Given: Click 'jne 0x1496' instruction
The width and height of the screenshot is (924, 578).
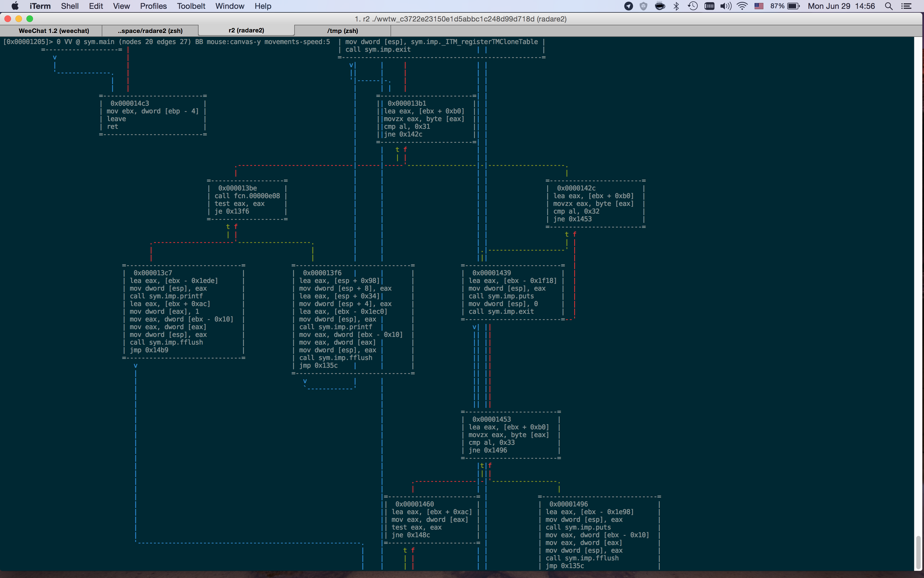Looking at the screenshot, I should pos(488,450).
